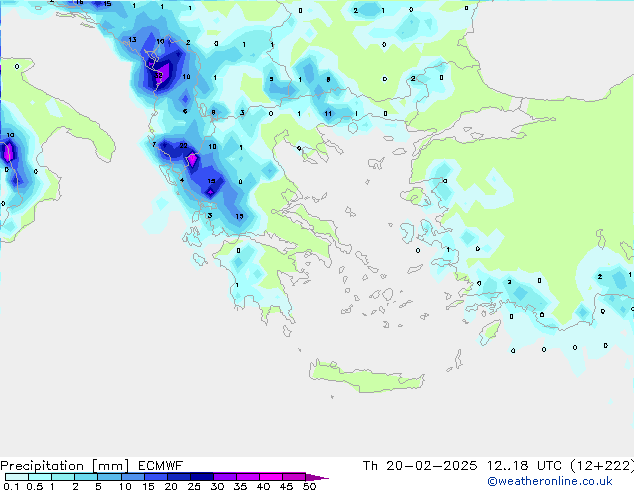The image size is (634, 490).
Task: Select the legend swatch between 5 and 10
Action: (109, 477)
